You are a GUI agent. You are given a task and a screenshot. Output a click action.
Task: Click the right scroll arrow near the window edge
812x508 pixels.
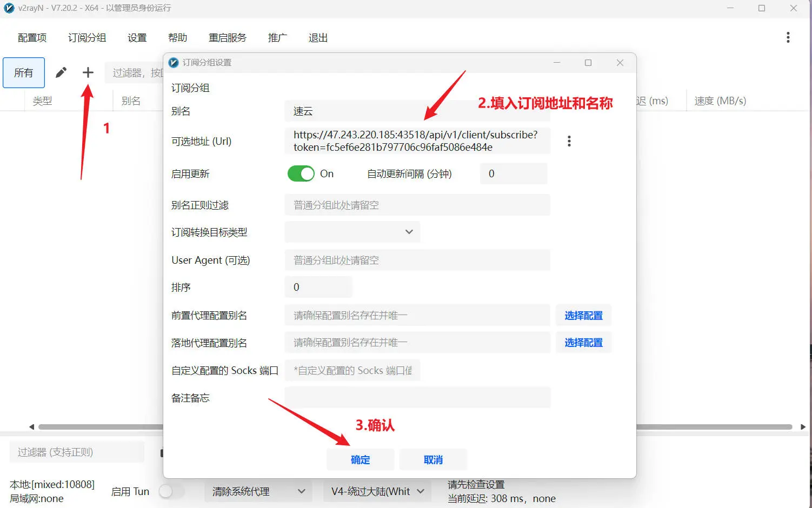(x=804, y=426)
